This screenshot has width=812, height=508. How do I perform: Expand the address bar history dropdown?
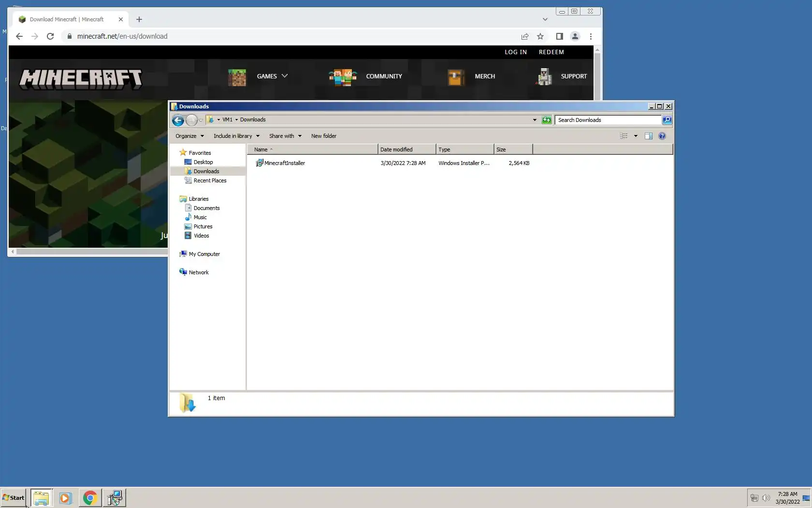coord(535,120)
